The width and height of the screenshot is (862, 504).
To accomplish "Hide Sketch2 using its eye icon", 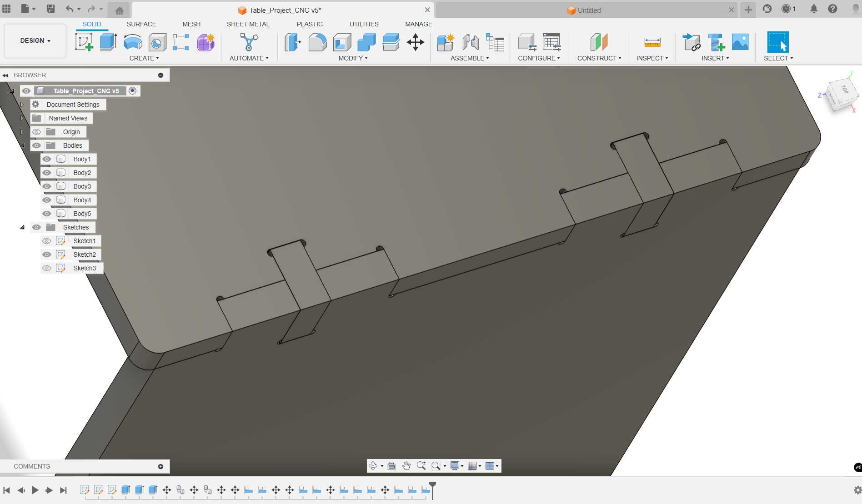I will pyautogui.click(x=47, y=254).
